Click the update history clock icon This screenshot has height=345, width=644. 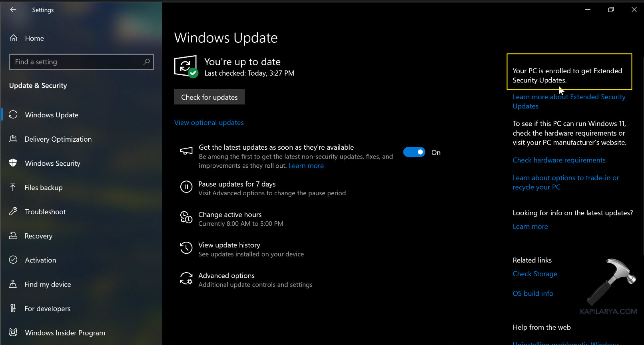pyautogui.click(x=186, y=248)
